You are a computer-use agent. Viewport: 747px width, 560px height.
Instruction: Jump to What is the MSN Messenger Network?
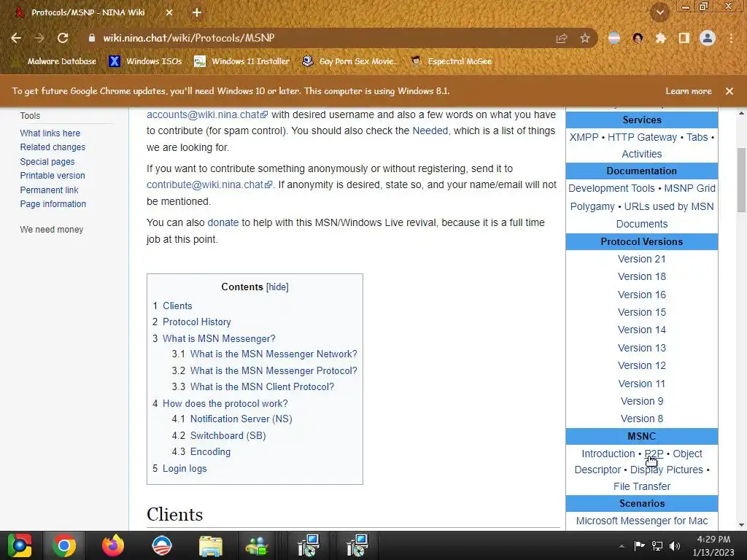coord(274,354)
